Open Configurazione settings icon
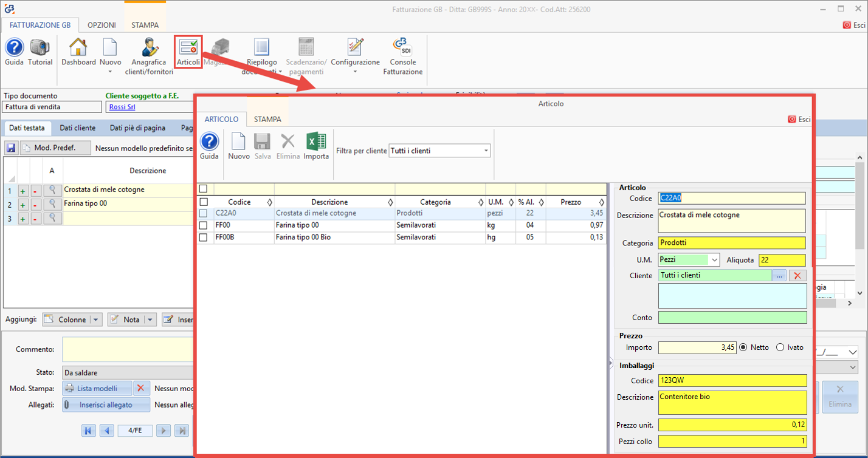The height and width of the screenshot is (458, 868). [355, 52]
